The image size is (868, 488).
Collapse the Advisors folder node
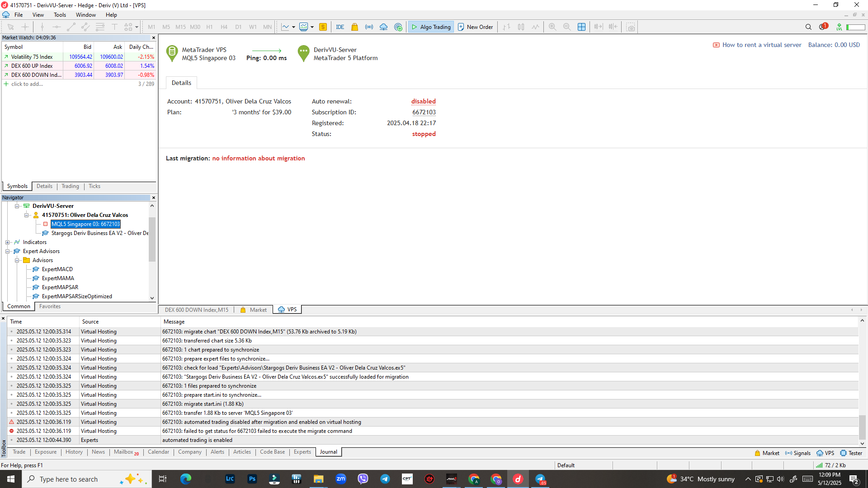17,260
